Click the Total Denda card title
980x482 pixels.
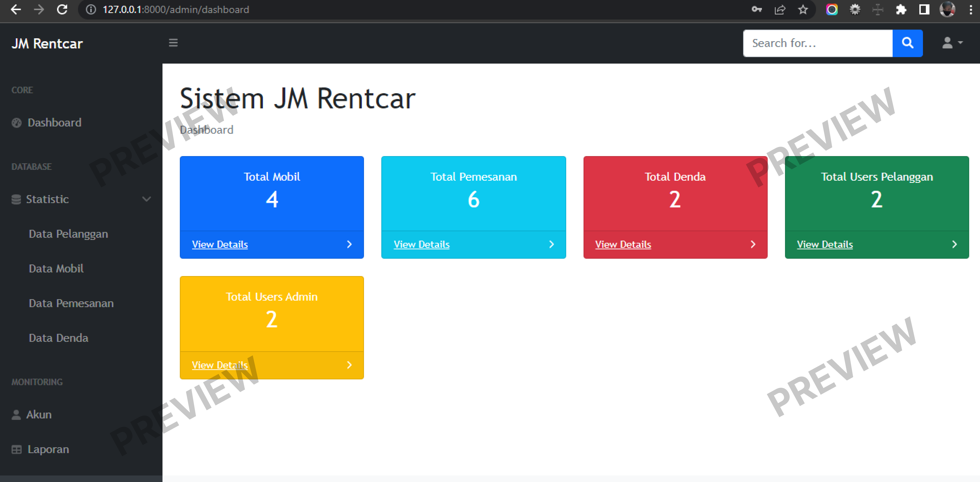click(x=675, y=177)
